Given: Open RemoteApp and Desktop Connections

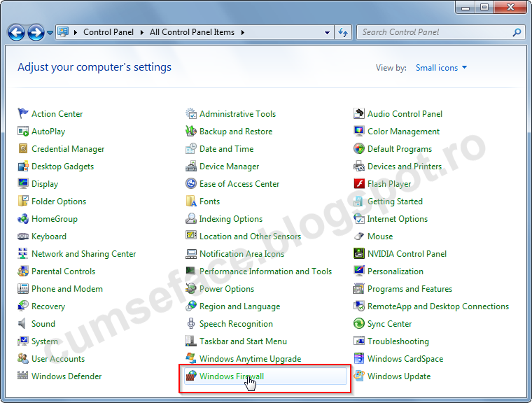Looking at the screenshot, I should 438,306.
